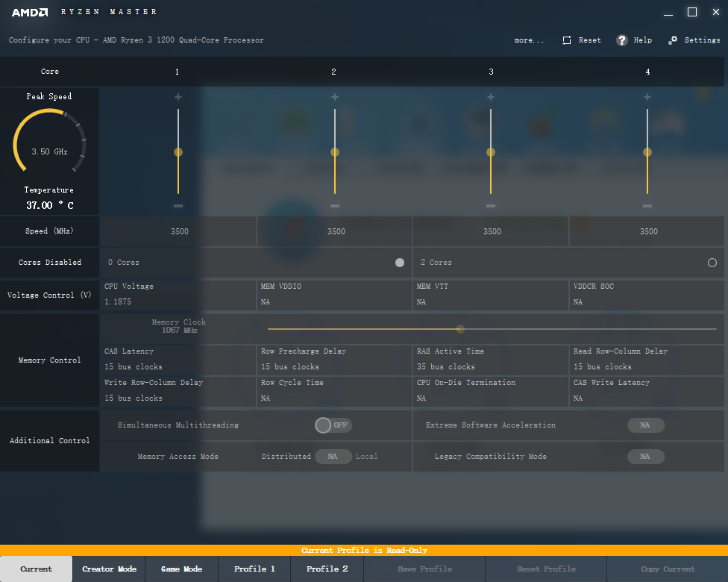Click the Settings text label
Image resolution: width=728 pixels, height=582 pixels.
(702, 40)
